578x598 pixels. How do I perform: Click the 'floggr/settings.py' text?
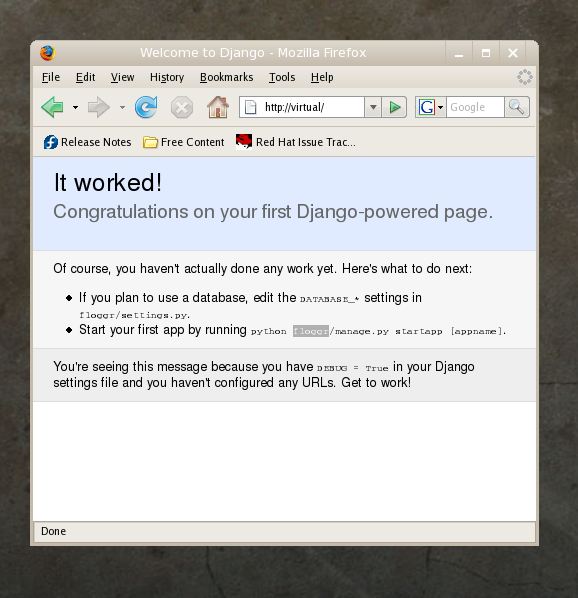click(133, 315)
